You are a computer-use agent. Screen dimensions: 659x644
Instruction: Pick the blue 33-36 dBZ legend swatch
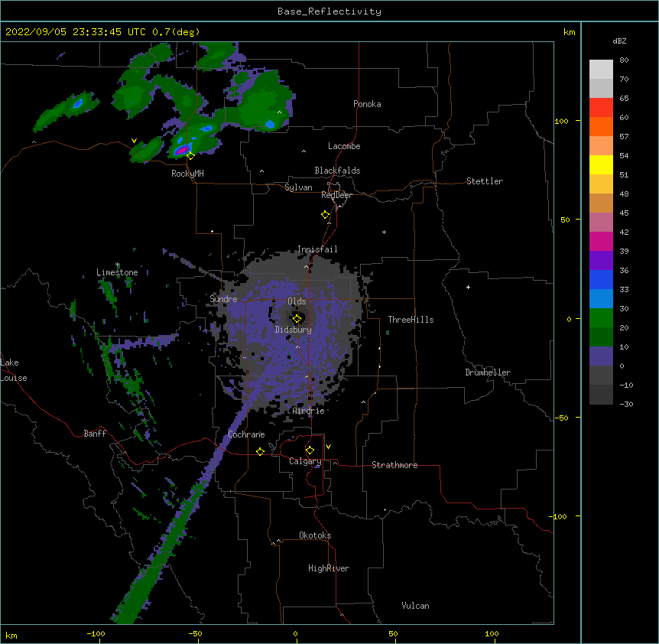pyautogui.click(x=601, y=280)
